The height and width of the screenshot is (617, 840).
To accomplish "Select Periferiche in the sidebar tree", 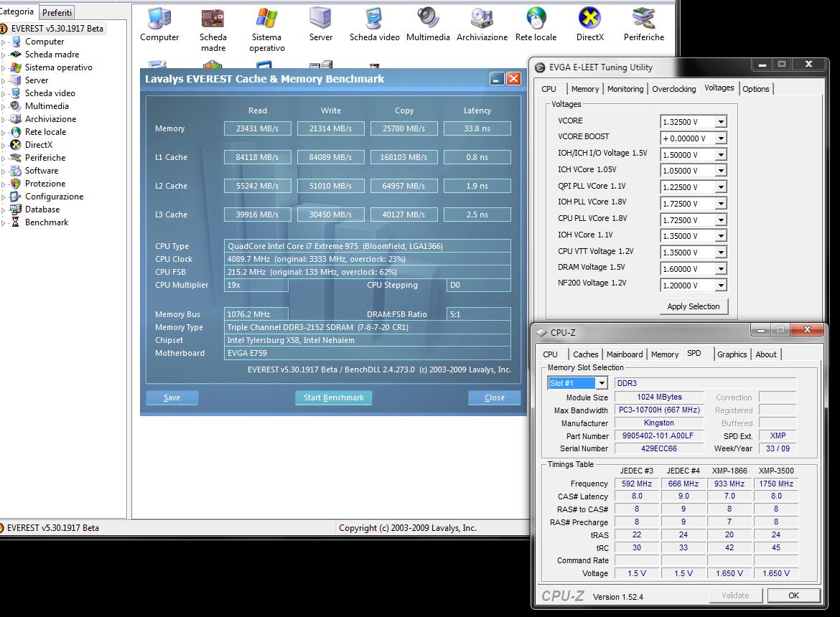I will click(x=45, y=158).
